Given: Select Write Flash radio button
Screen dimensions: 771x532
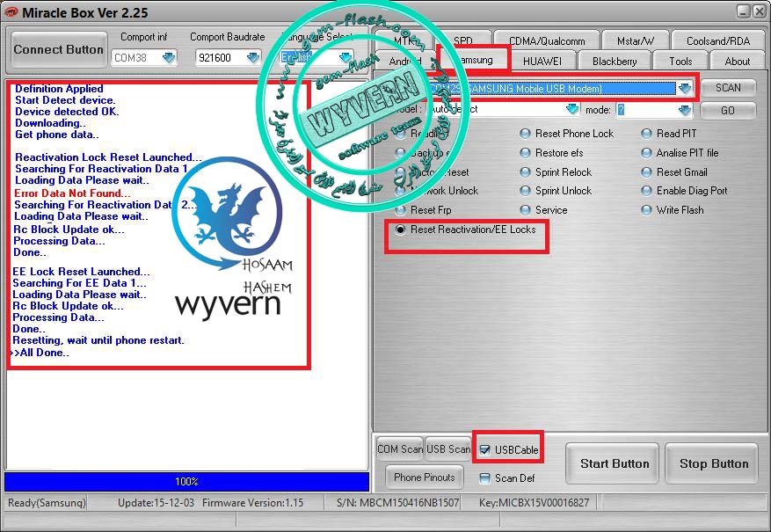Looking at the screenshot, I should pos(646,210).
